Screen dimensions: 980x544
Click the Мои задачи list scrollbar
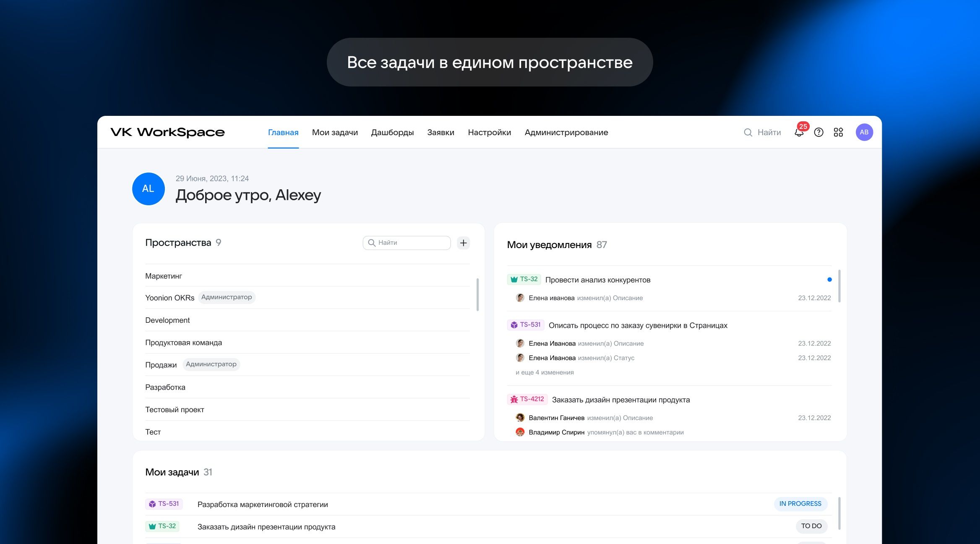coord(839,513)
